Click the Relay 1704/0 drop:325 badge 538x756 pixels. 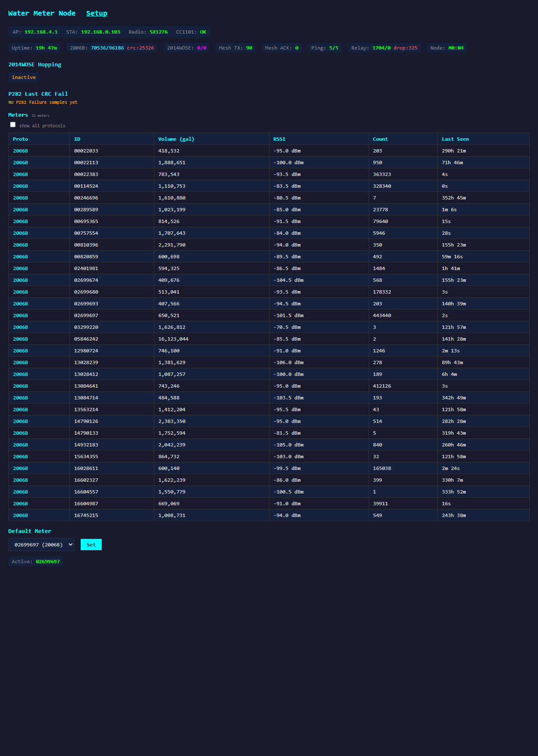pyautogui.click(x=385, y=48)
